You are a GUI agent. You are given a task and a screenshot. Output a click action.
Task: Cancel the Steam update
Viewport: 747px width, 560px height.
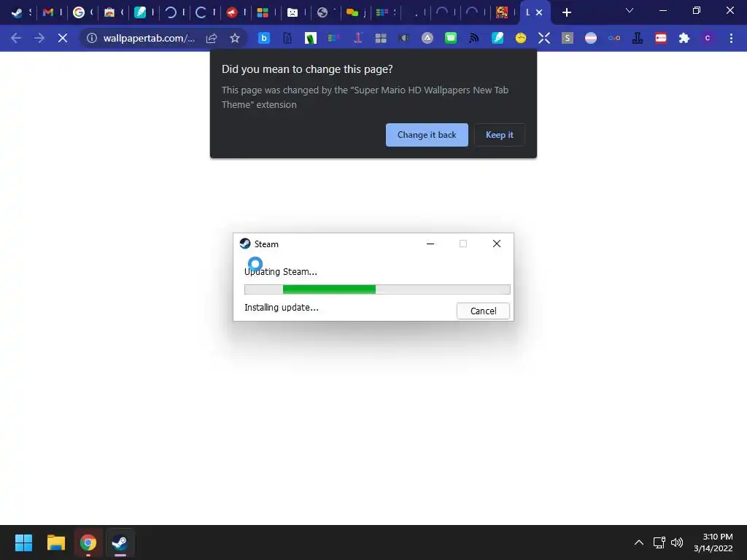483,311
